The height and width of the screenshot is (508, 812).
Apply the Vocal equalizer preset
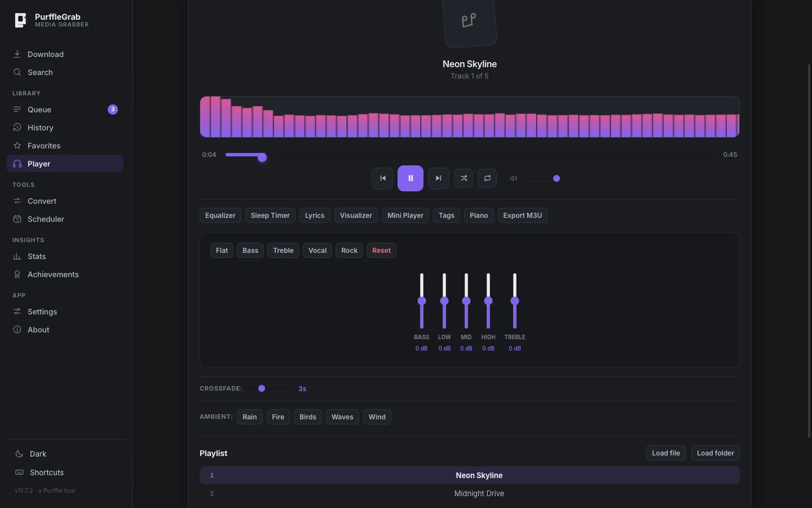317,251
